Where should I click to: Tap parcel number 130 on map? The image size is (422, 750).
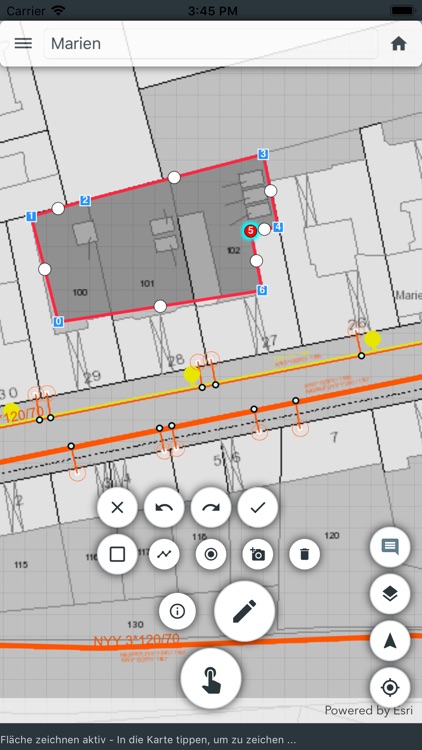[135, 624]
